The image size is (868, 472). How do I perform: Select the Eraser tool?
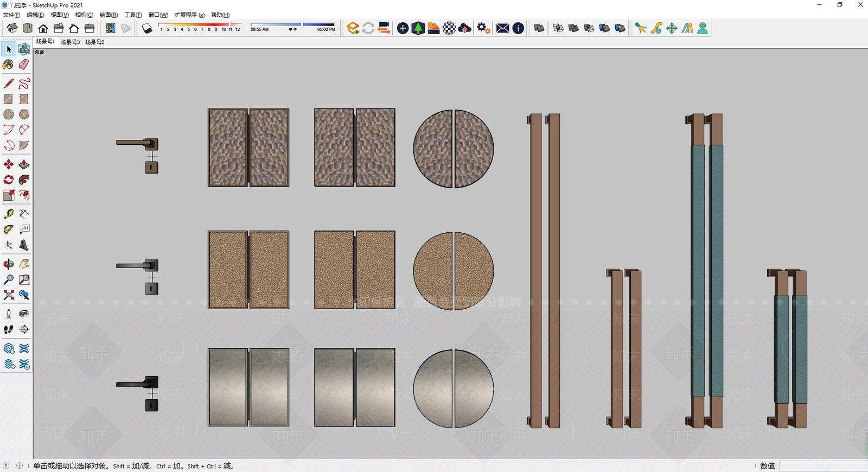coord(24,65)
